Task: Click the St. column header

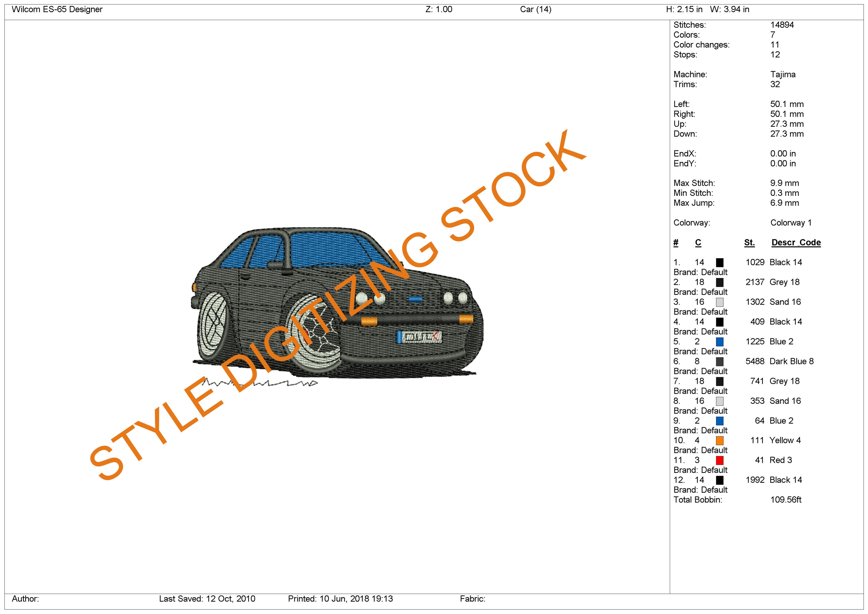Action: (x=749, y=242)
